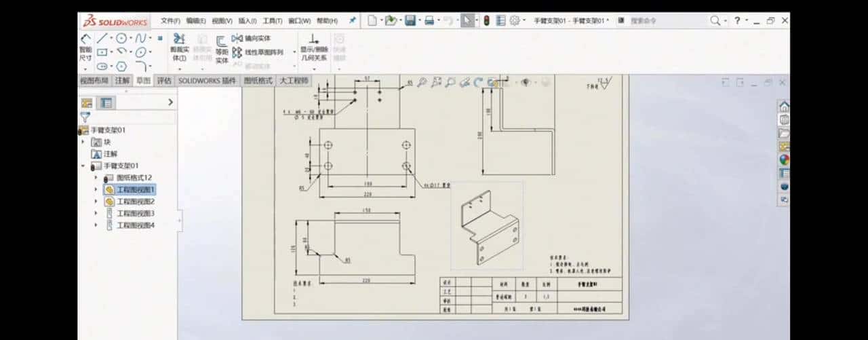The image size is (868, 340).
Task: Open the Options gear icon
Action: pyautogui.click(x=515, y=21)
